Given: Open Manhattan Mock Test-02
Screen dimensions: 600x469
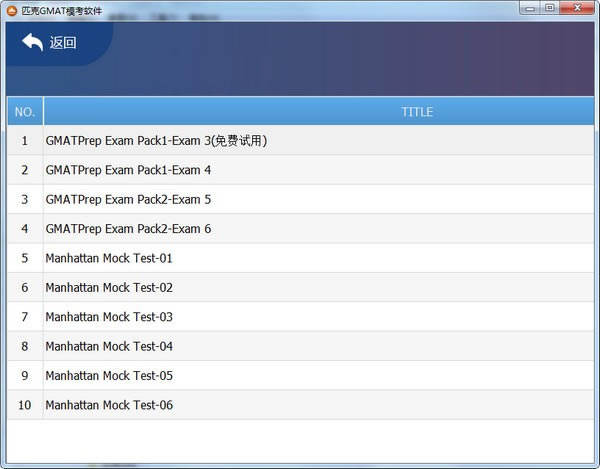Looking at the screenshot, I should point(109,288).
